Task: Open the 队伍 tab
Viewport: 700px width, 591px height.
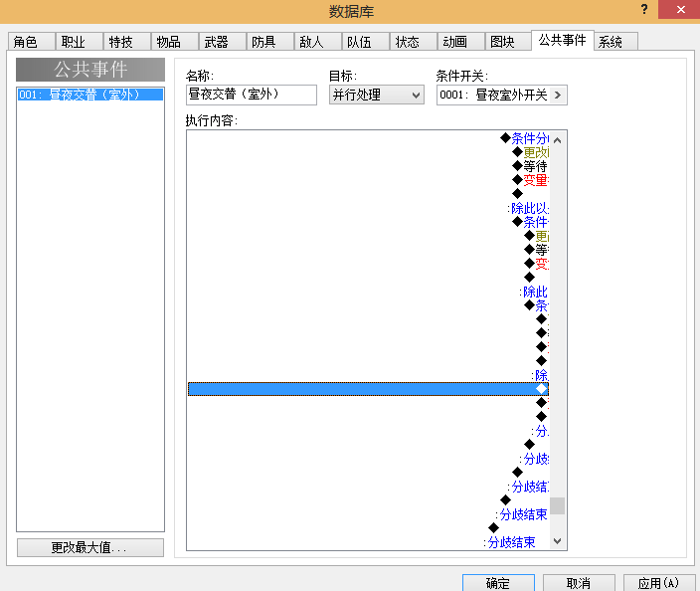Action: (366, 42)
